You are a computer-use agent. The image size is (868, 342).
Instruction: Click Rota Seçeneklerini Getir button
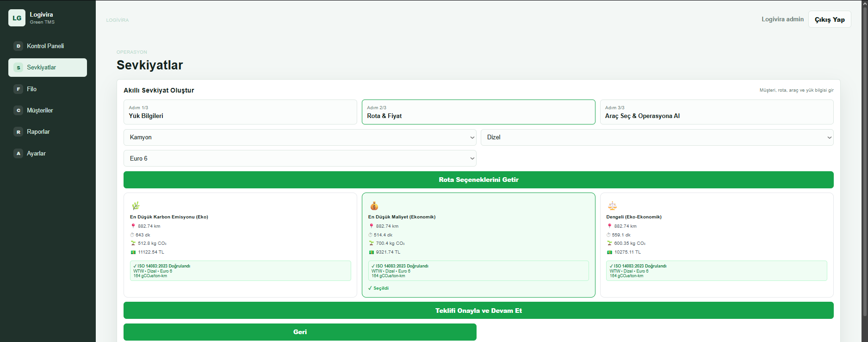point(478,180)
